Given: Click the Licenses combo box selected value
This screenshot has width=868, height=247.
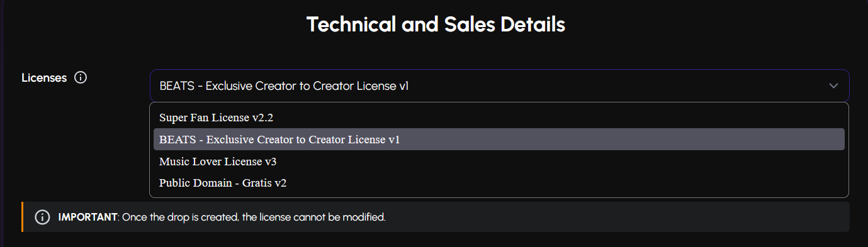Looking at the screenshot, I should [284, 85].
